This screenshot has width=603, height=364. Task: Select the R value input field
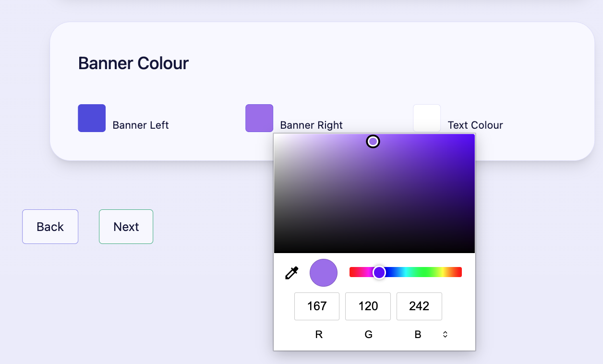tap(316, 306)
